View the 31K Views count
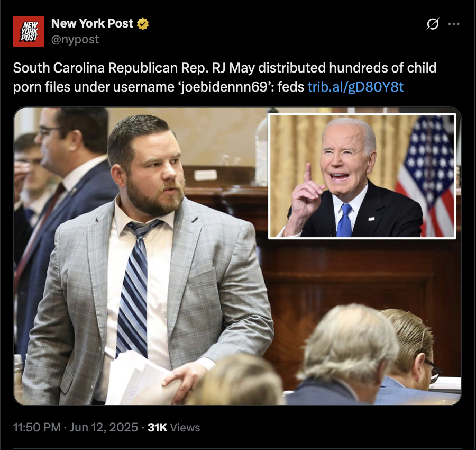 coord(173,427)
